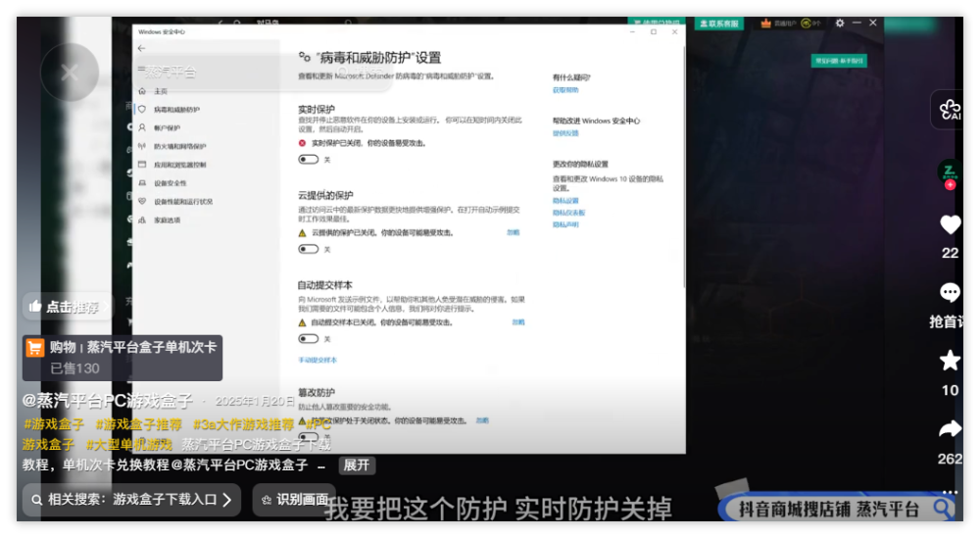The image size is (980, 538).
Task: Open comments via the speech bubble icon
Action: pyautogui.click(x=950, y=292)
